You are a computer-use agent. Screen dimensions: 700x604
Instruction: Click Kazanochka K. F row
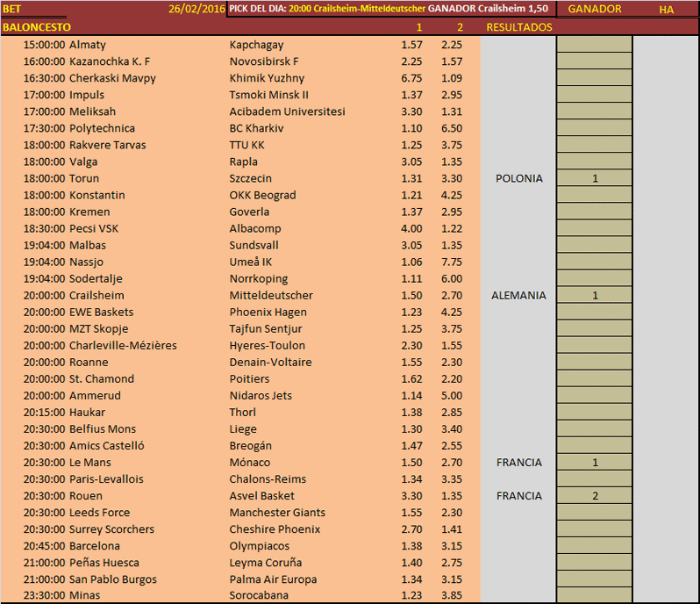(x=110, y=61)
